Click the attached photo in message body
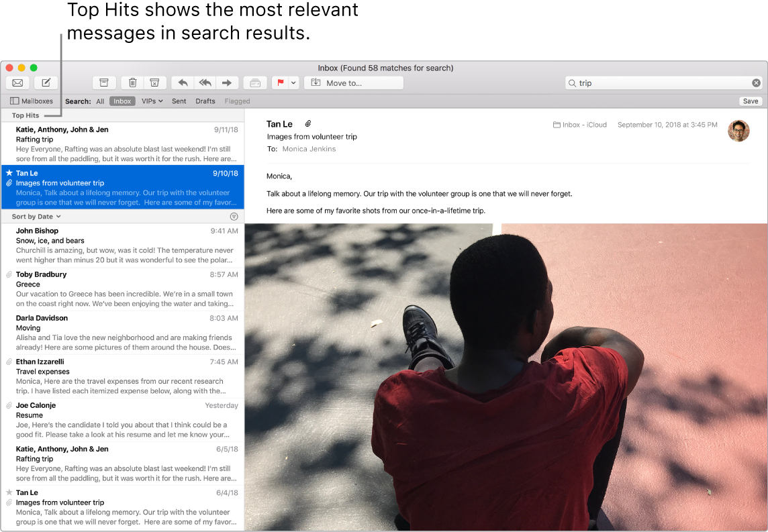 [506, 377]
